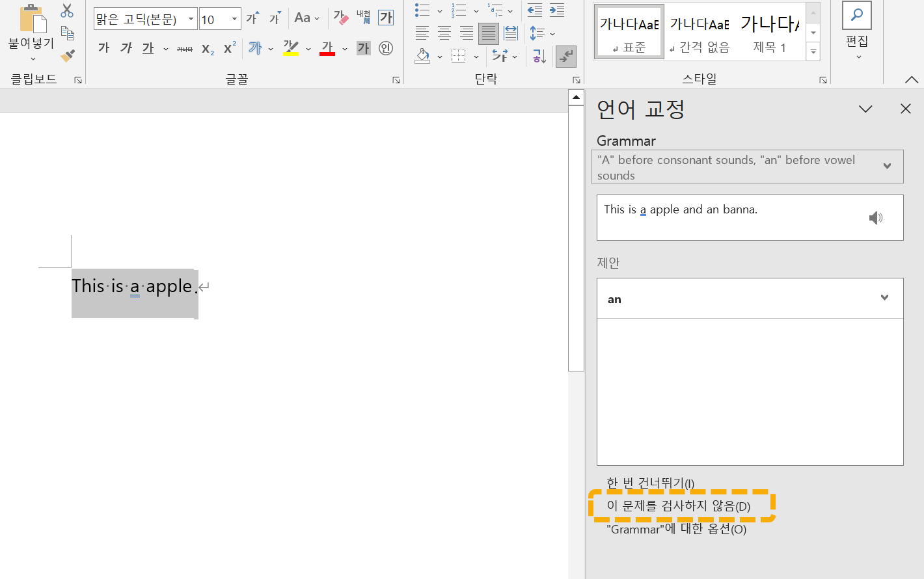Choose 한 번 건너뛰기 option
924x579 pixels.
[x=651, y=483]
